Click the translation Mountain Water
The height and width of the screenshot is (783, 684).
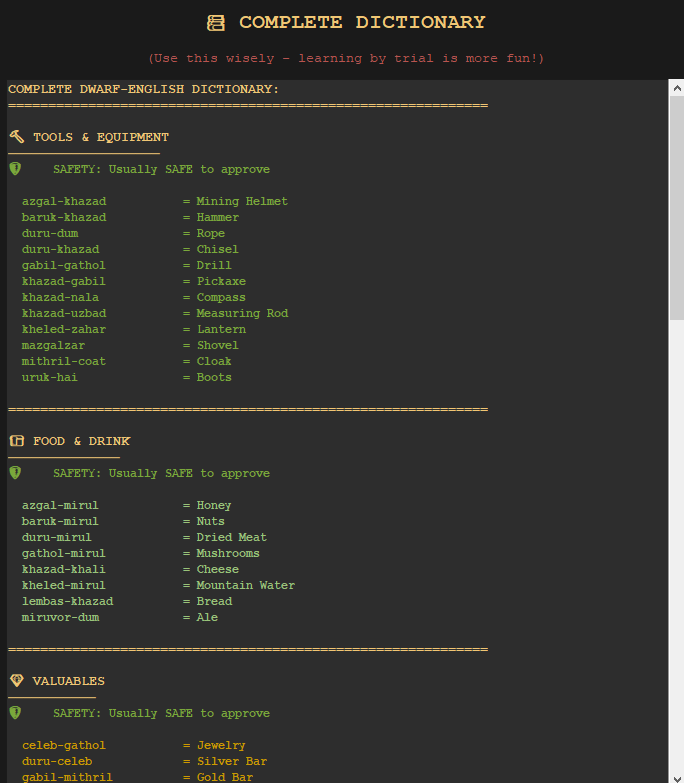tap(246, 585)
